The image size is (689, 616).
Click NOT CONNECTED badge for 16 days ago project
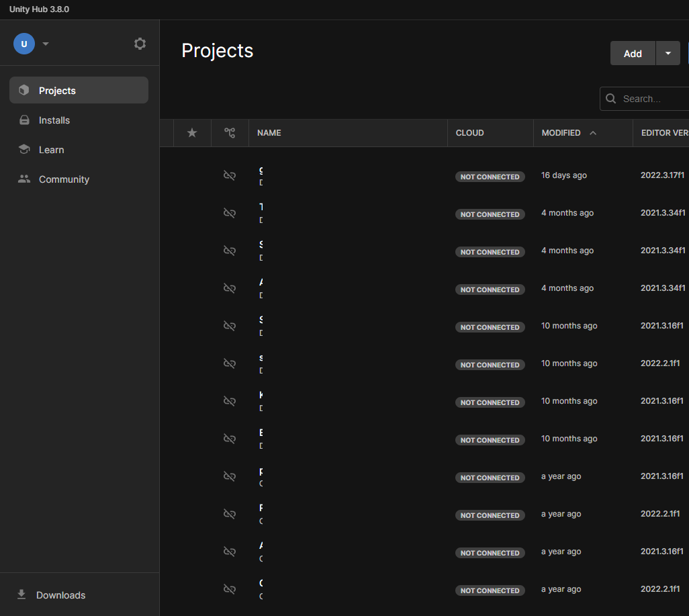(x=490, y=177)
